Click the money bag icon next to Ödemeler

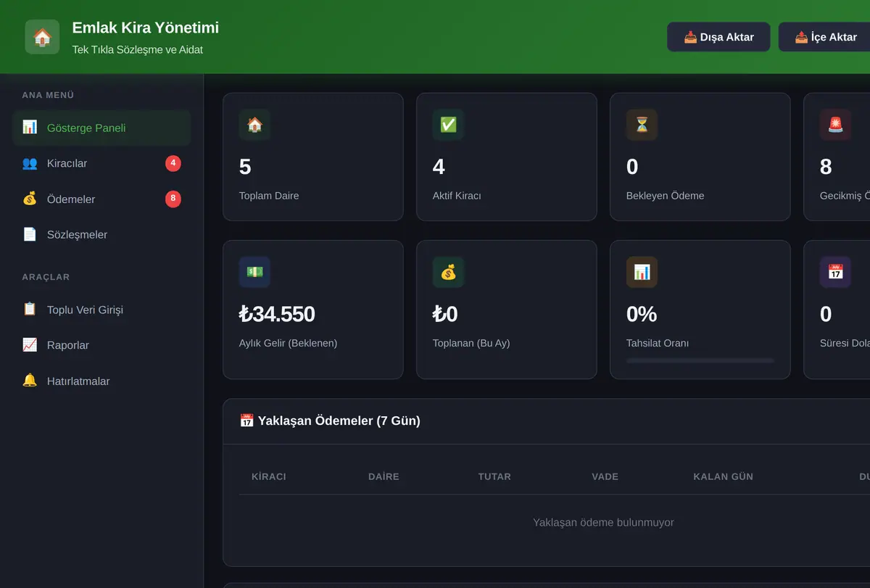pos(30,199)
